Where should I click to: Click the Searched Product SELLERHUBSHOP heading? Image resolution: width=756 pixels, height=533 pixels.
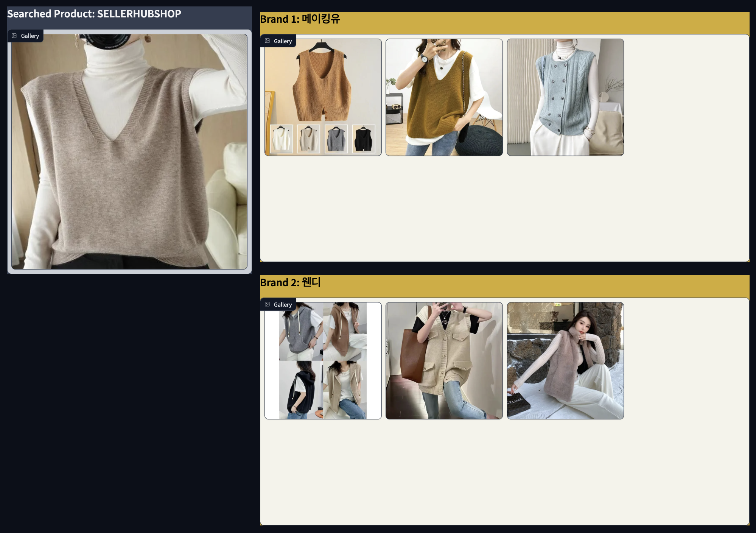[94, 14]
